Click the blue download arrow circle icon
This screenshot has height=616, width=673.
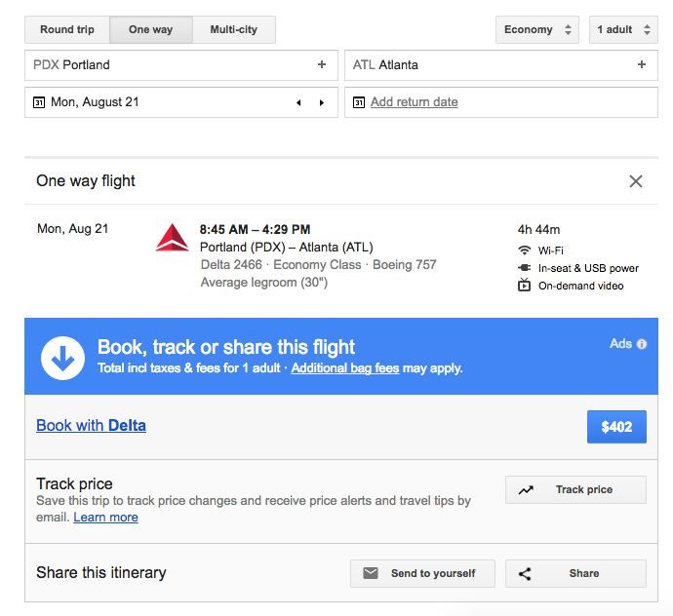(62, 358)
